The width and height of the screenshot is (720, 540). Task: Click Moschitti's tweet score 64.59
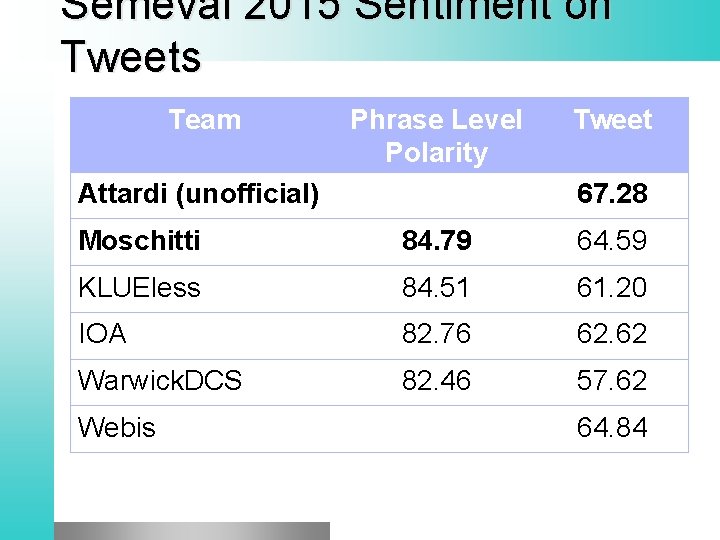[x=612, y=241]
